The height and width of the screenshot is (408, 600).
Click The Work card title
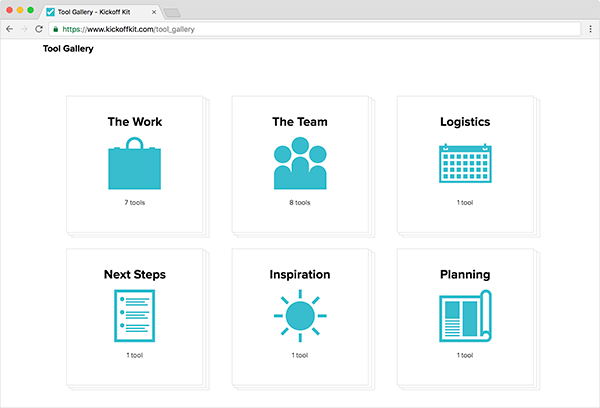pyautogui.click(x=135, y=122)
